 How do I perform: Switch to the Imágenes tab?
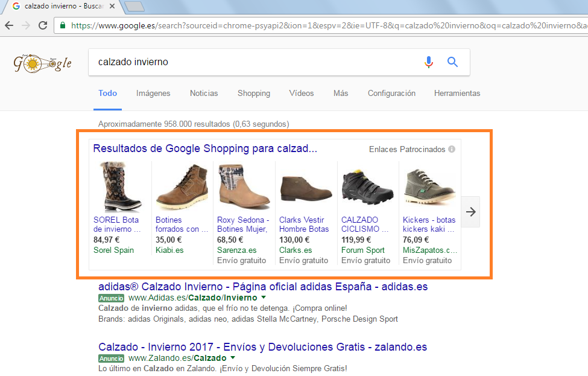click(153, 93)
